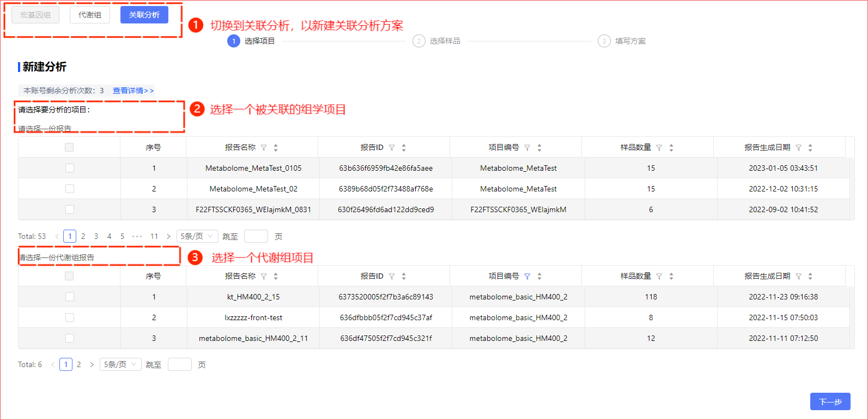Filter 样品数量 column in upper table
Viewport: 868px width, 420px height.
tap(659, 148)
